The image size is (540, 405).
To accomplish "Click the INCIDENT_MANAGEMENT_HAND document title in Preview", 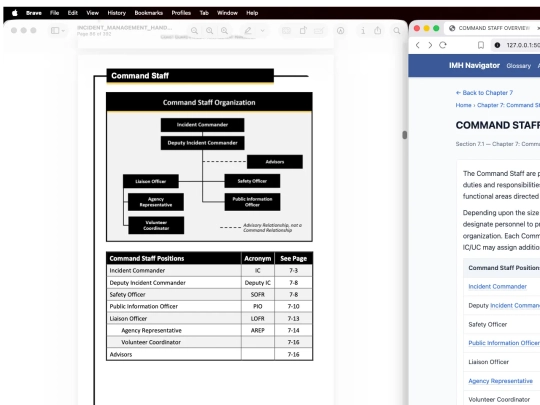I will coord(124,28).
